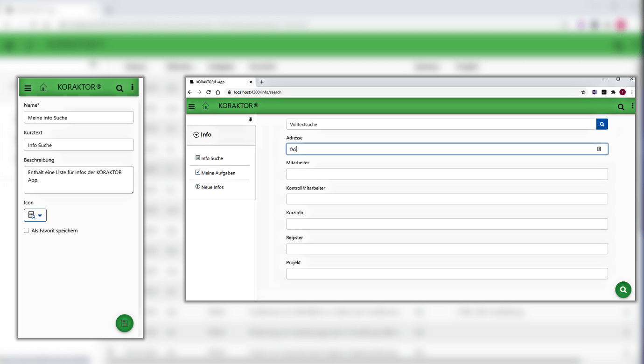Open a new browser tab
Screen dimensions: 644x364
(x=262, y=82)
